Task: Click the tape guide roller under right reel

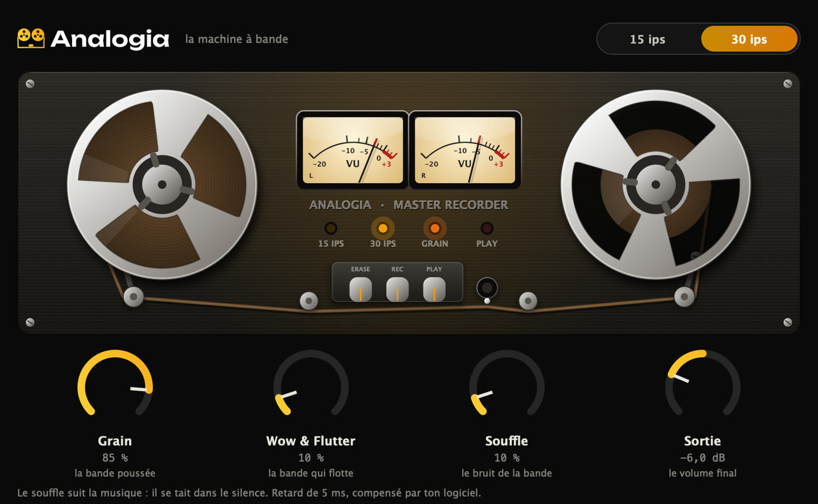Action: point(684,296)
